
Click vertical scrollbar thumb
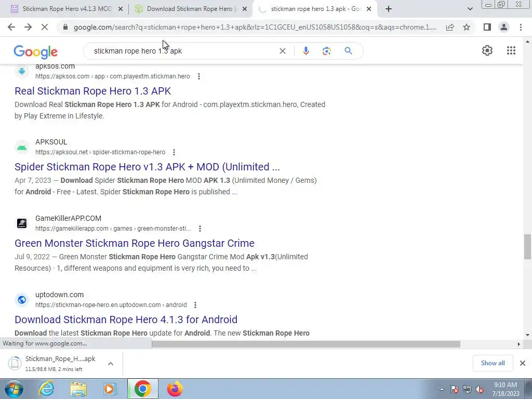pos(527,247)
